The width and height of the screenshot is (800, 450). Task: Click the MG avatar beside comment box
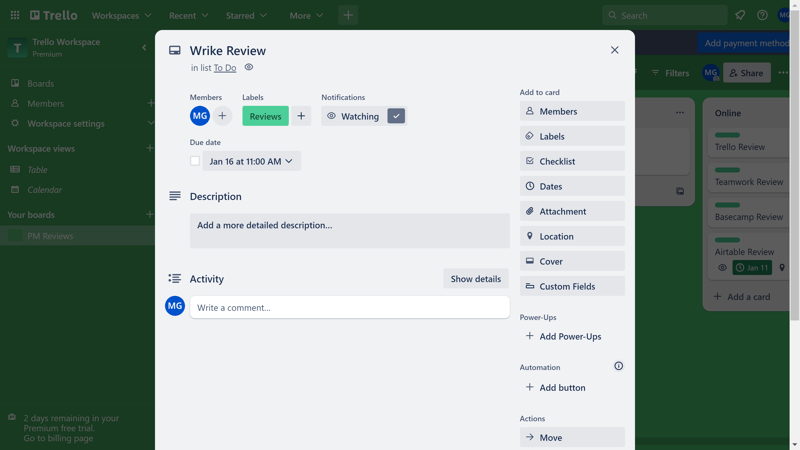click(x=175, y=306)
